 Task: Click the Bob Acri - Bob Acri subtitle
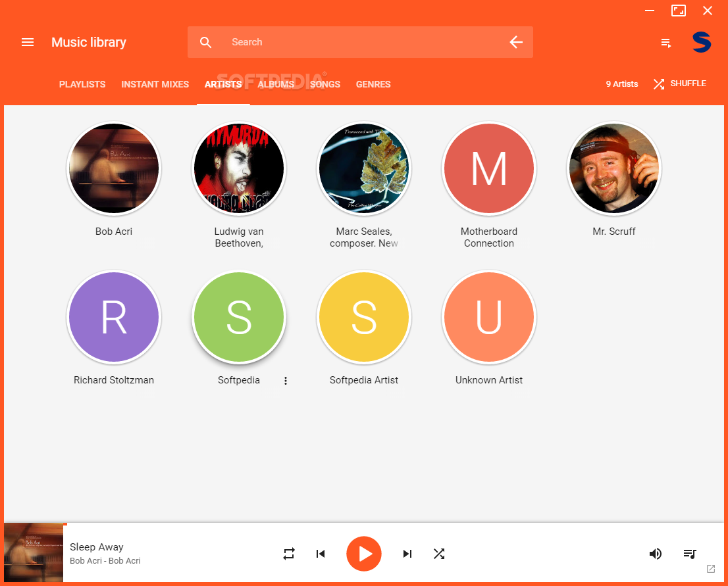105,560
